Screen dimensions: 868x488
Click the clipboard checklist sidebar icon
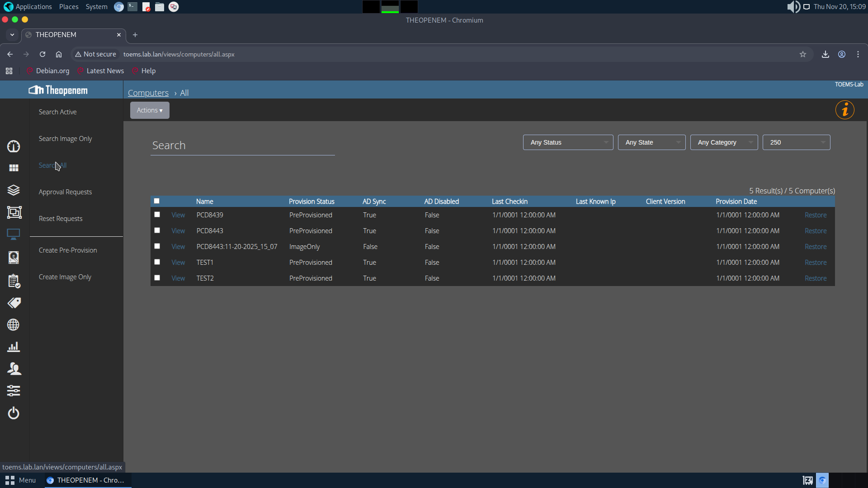click(14, 281)
